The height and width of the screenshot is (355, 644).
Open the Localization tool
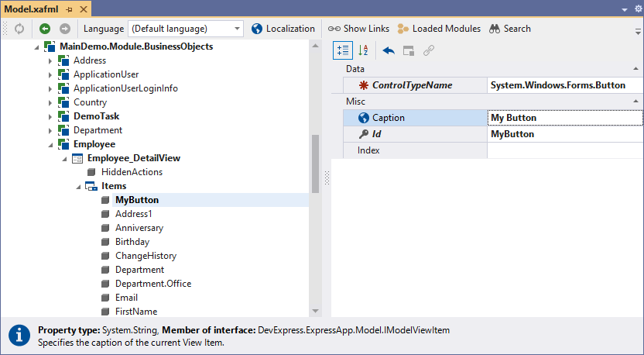pos(283,29)
